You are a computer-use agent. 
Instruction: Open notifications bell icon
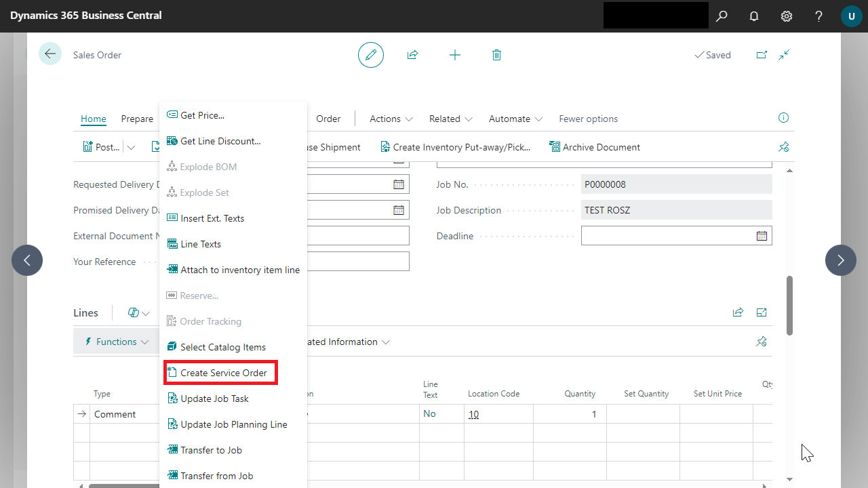(754, 16)
